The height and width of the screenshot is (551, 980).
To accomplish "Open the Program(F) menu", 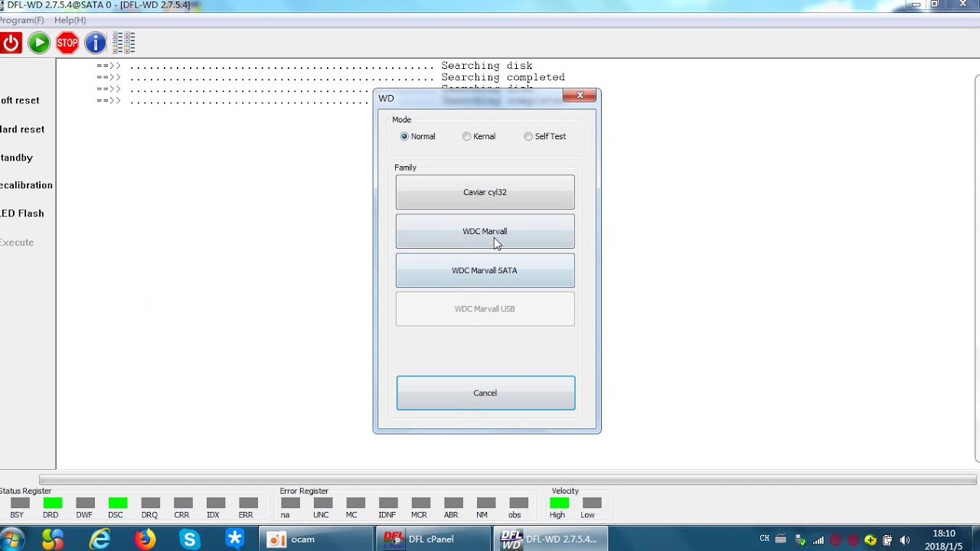I will coord(22,20).
